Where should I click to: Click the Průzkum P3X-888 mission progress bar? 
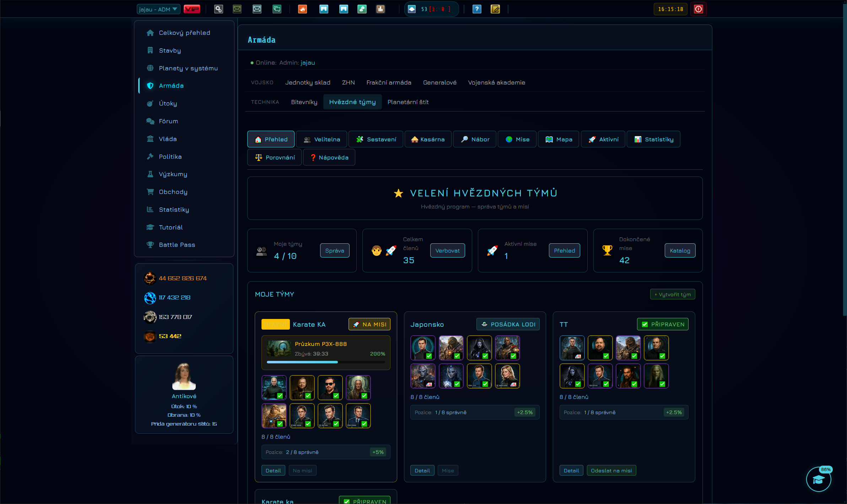pyautogui.click(x=326, y=362)
